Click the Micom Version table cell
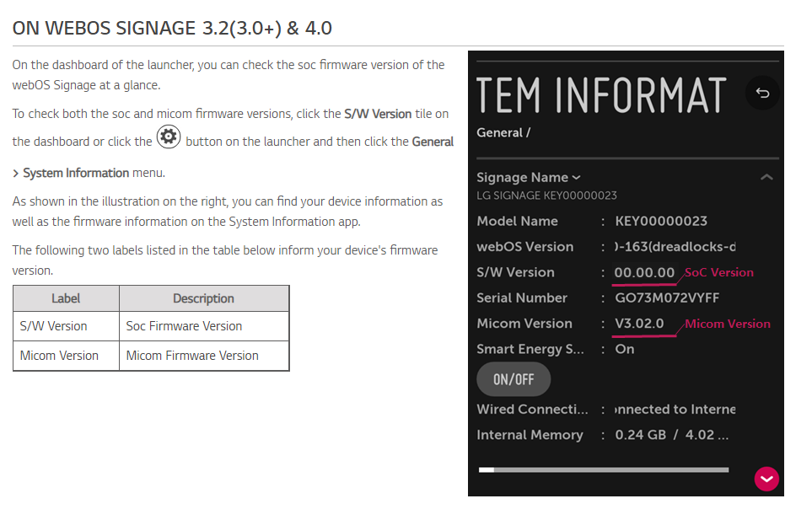This screenshot has height=520, width=812. pos(66,356)
